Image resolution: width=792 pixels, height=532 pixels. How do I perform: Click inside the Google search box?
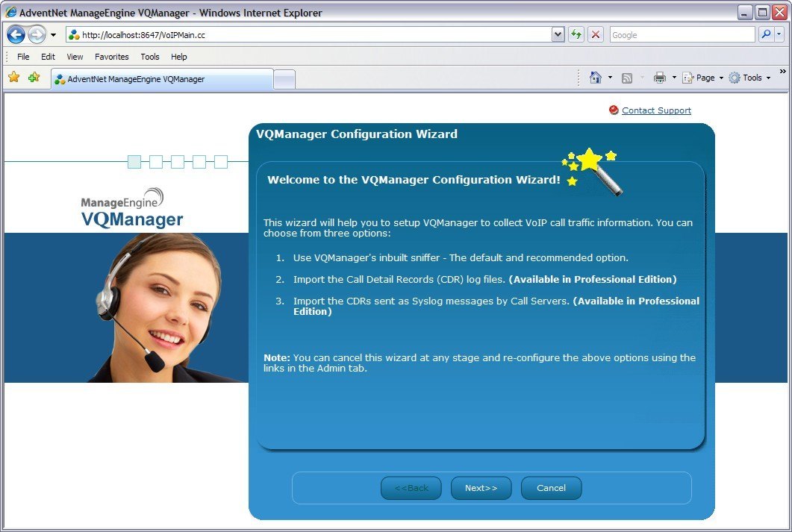tap(682, 35)
